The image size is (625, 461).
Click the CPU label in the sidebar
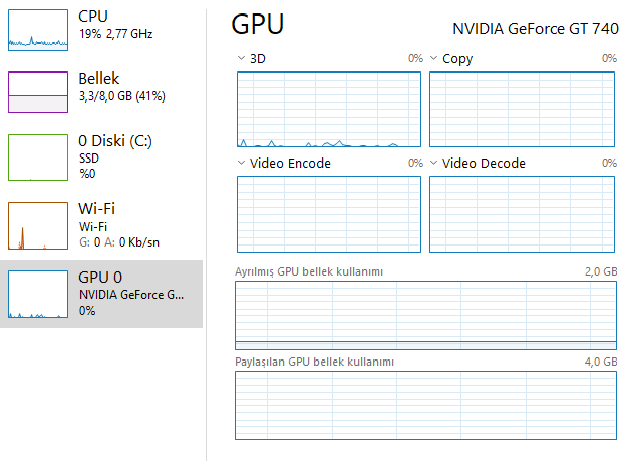[x=93, y=17]
